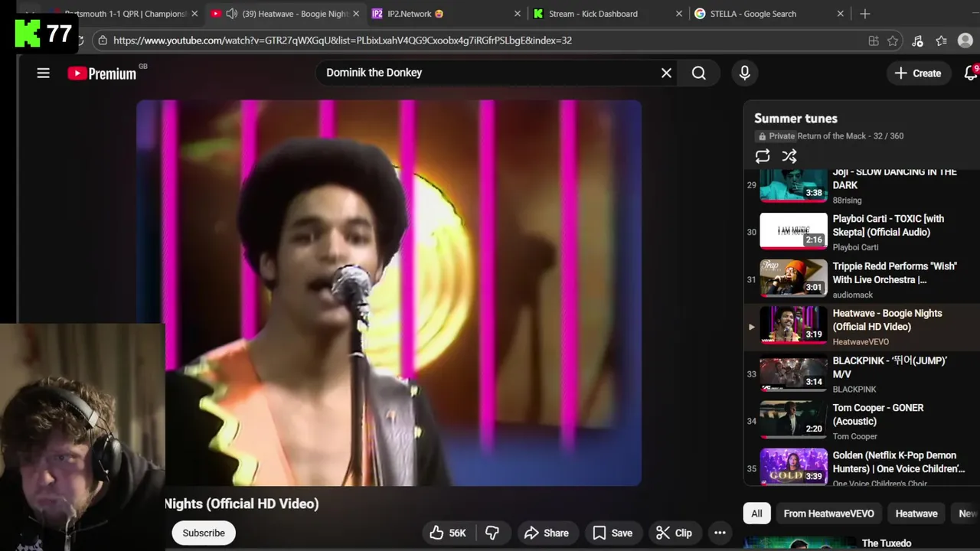Open more actions ellipsis menu

point(720,533)
